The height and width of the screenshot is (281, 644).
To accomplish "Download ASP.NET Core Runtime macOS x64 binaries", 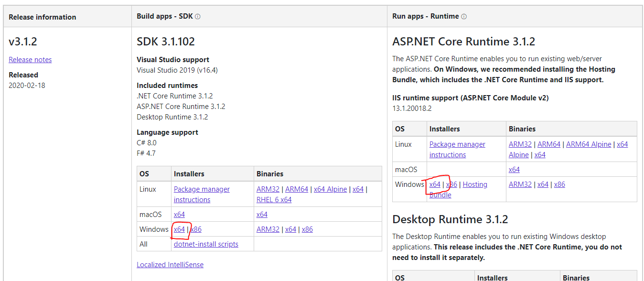I will (x=514, y=170).
